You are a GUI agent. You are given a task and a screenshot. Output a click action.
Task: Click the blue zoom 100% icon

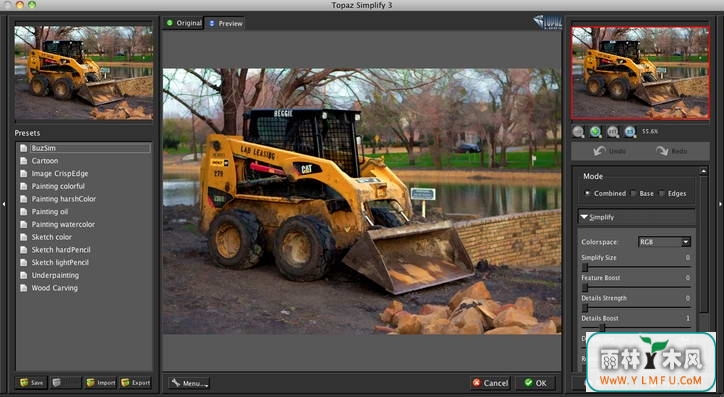630,132
